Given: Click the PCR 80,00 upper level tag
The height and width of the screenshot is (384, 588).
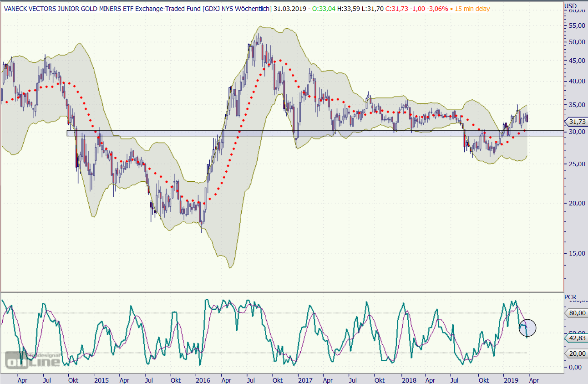Looking at the screenshot, I should tap(575, 313).
